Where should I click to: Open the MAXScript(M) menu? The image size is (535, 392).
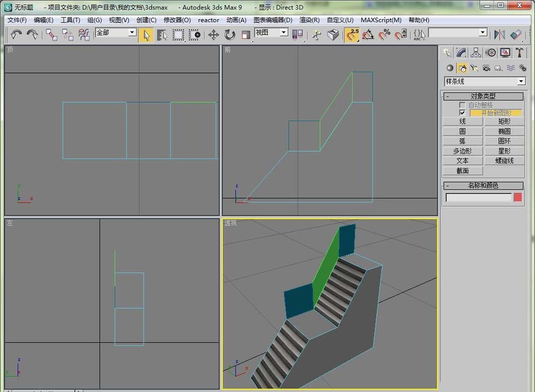click(x=381, y=20)
